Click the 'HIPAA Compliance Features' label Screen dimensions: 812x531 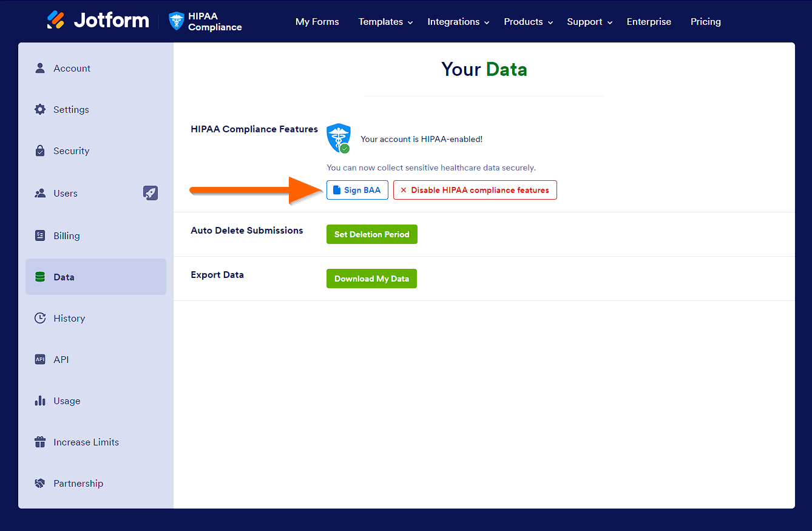[x=254, y=129]
